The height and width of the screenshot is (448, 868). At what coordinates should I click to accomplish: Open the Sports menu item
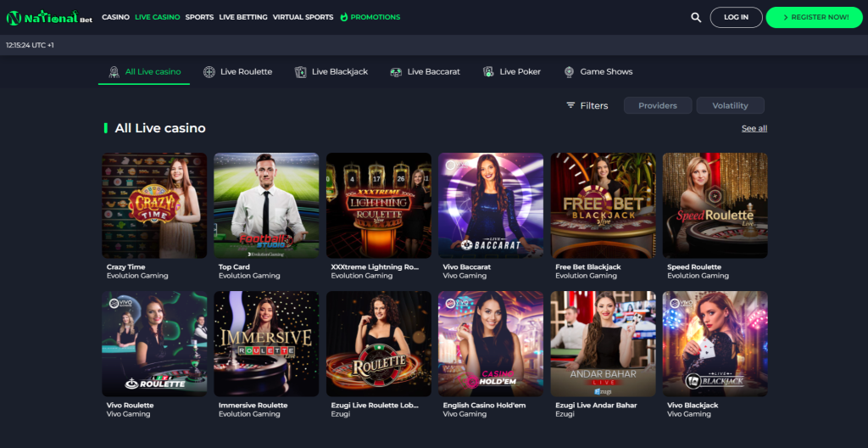click(x=199, y=17)
